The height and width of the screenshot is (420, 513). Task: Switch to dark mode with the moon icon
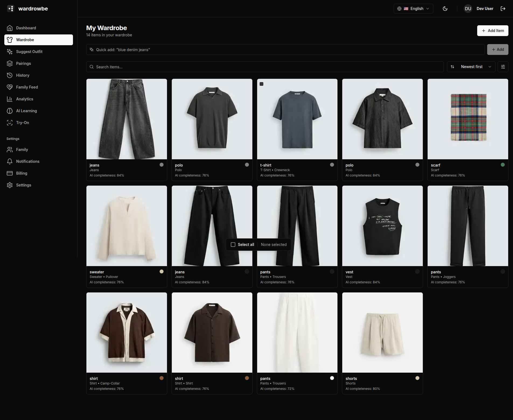pos(445,8)
